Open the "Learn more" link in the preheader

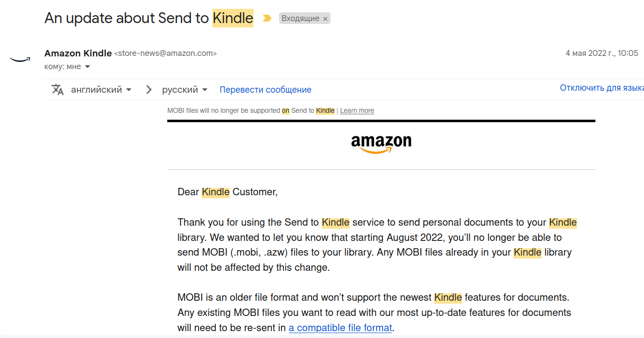click(x=357, y=111)
